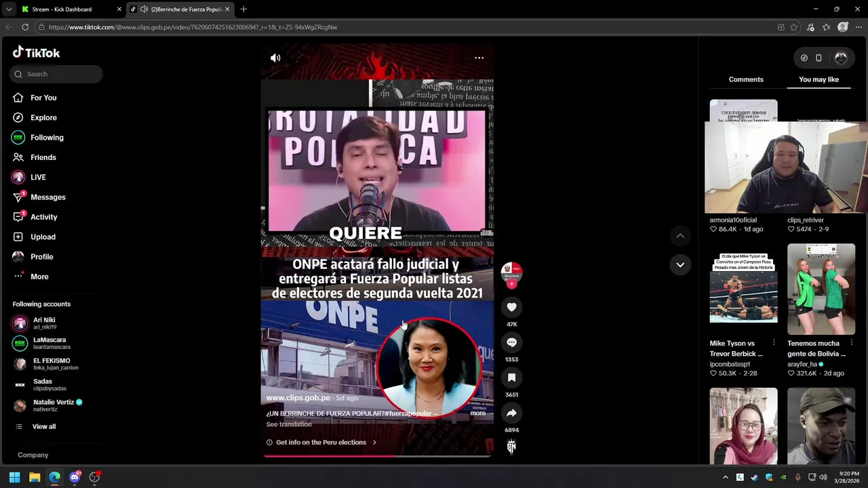868x488 pixels.
Task: Open the browser favorites list icon
Action: point(826,27)
